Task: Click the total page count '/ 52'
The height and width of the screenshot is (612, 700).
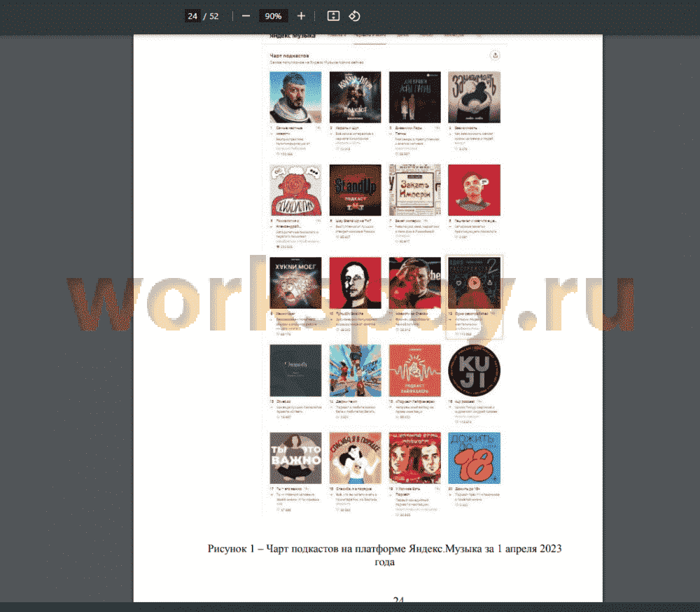Action: [x=211, y=16]
